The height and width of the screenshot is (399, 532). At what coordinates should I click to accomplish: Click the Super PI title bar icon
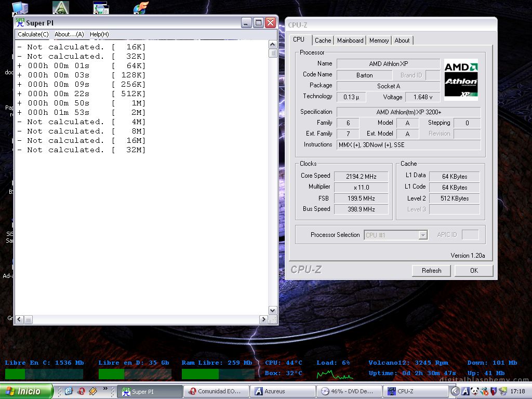coord(20,23)
